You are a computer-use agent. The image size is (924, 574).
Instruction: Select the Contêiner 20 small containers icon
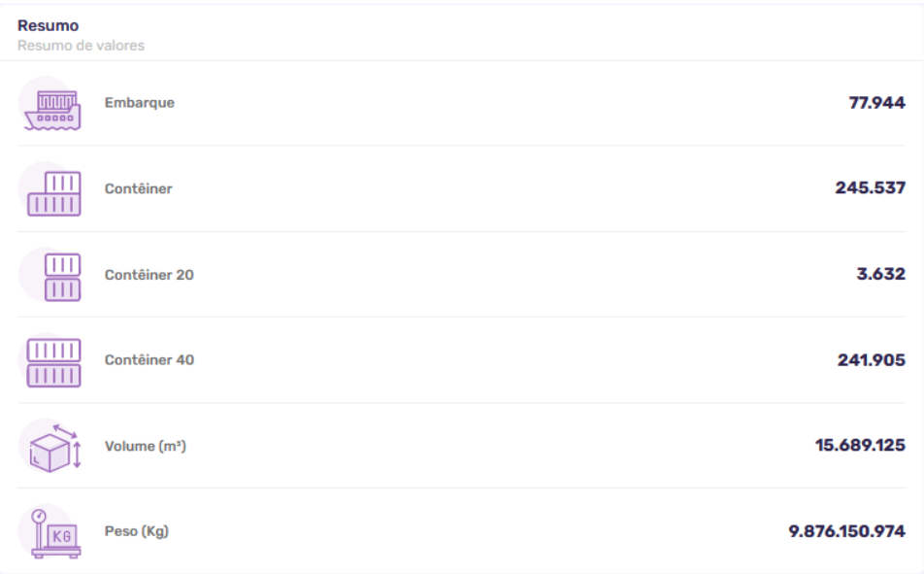pos(62,277)
